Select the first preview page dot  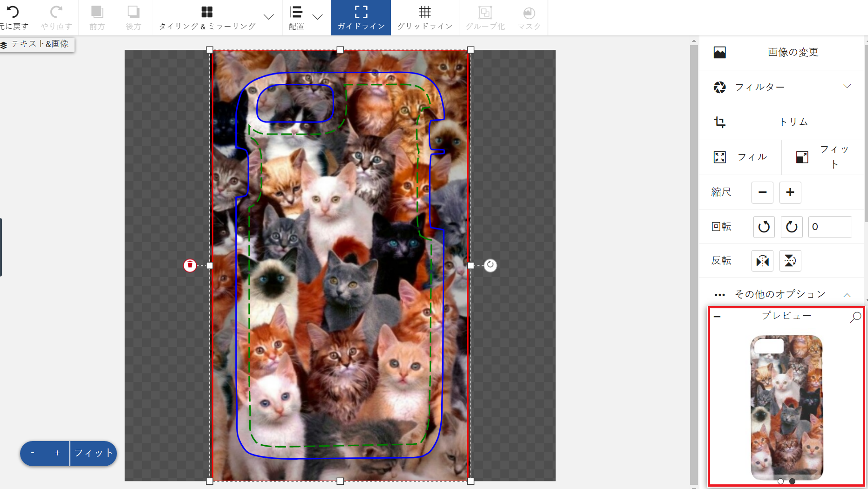[x=780, y=482]
